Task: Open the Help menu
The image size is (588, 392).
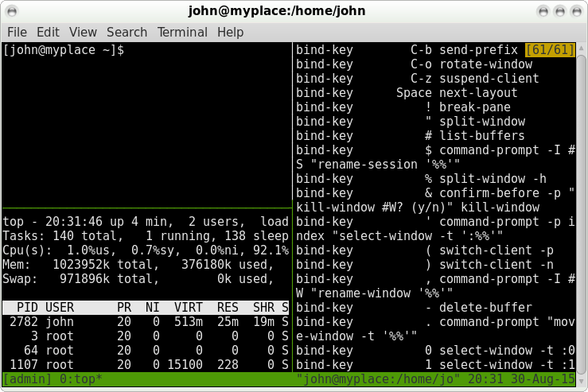Action: coord(230,33)
